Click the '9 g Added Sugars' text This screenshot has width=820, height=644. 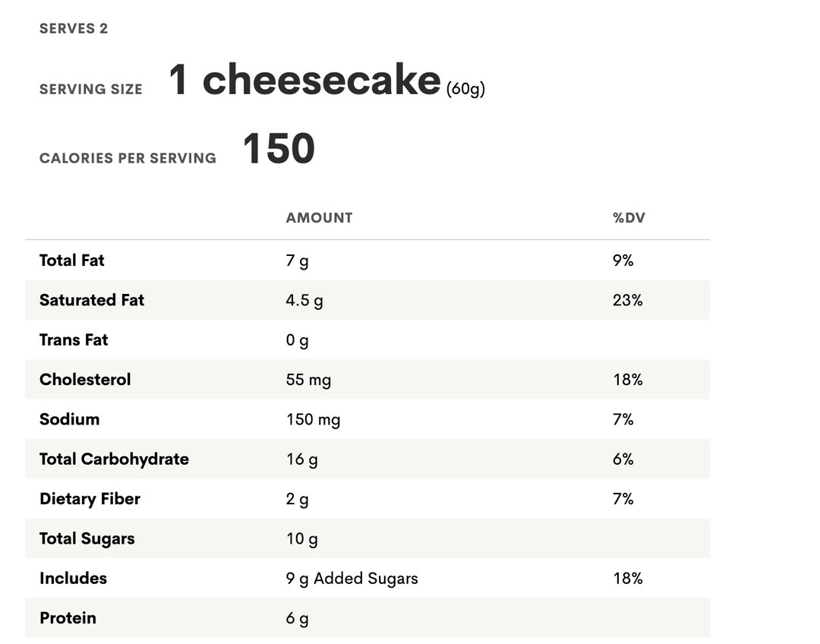point(352,579)
